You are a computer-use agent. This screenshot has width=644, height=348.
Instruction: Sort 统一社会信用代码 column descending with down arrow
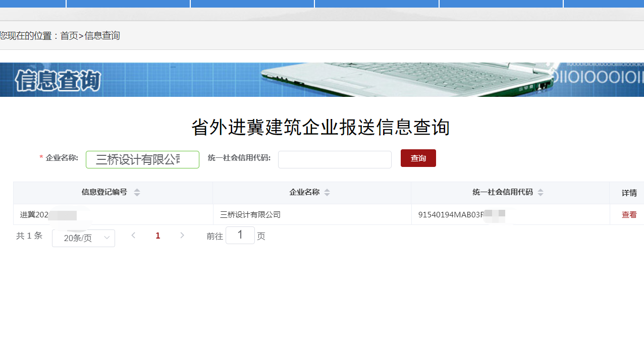click(541, 195)
